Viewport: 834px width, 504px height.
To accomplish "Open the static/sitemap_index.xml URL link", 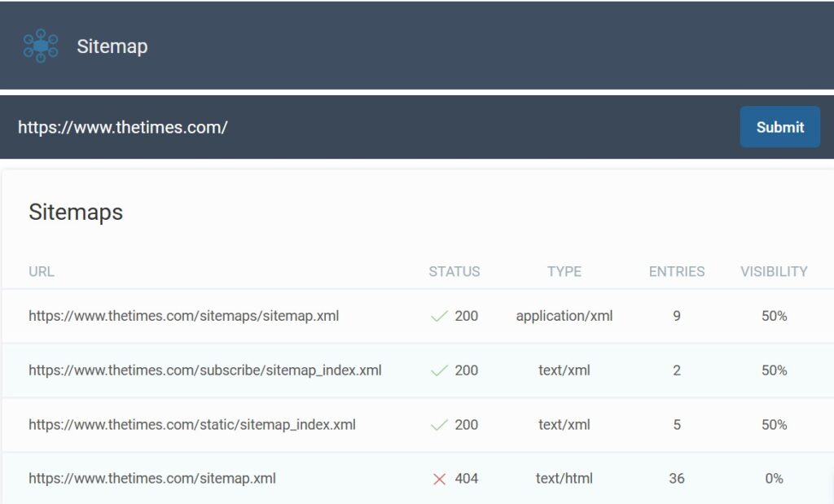I will (x=191, y=425).
